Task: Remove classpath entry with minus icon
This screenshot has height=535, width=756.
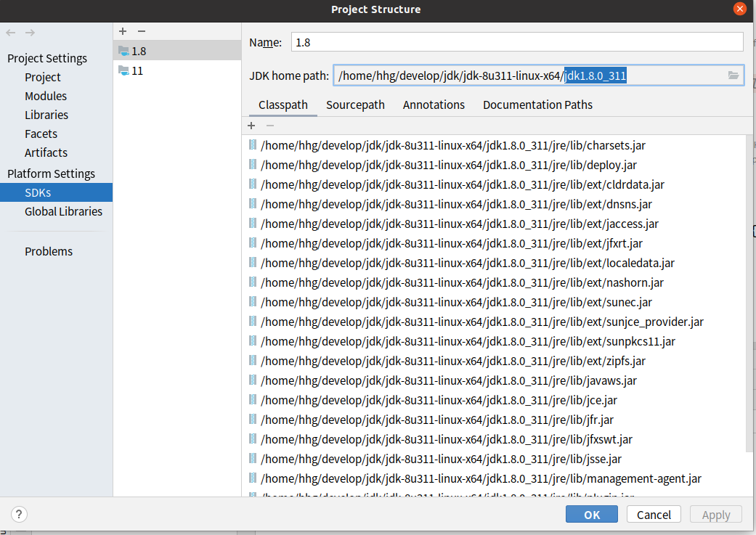Action: click(x=270, y=126)
